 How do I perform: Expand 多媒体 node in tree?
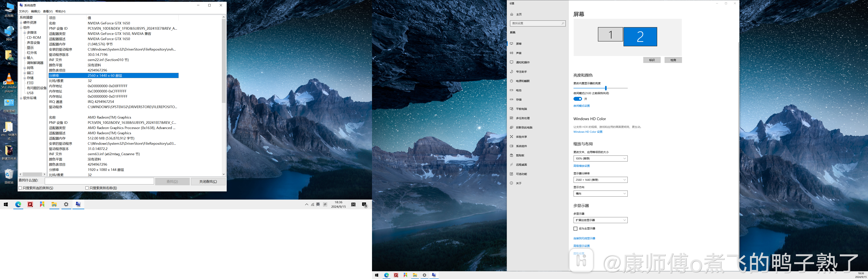point(25,33)
